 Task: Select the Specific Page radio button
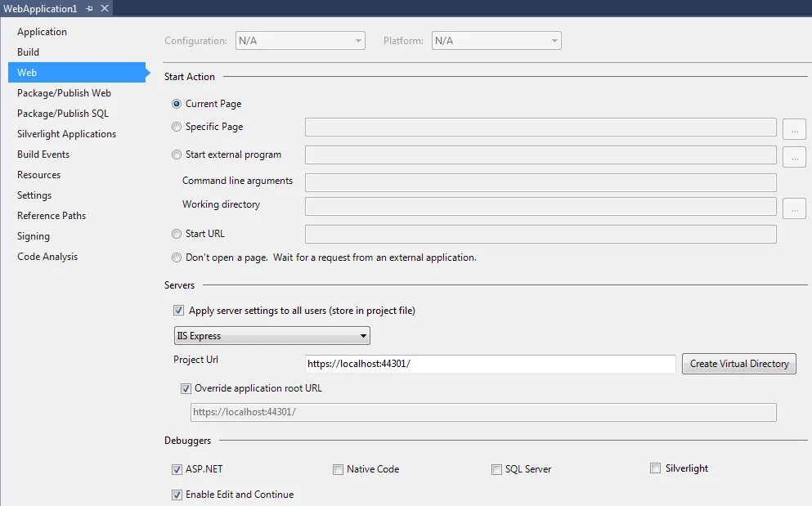[177, 127]
